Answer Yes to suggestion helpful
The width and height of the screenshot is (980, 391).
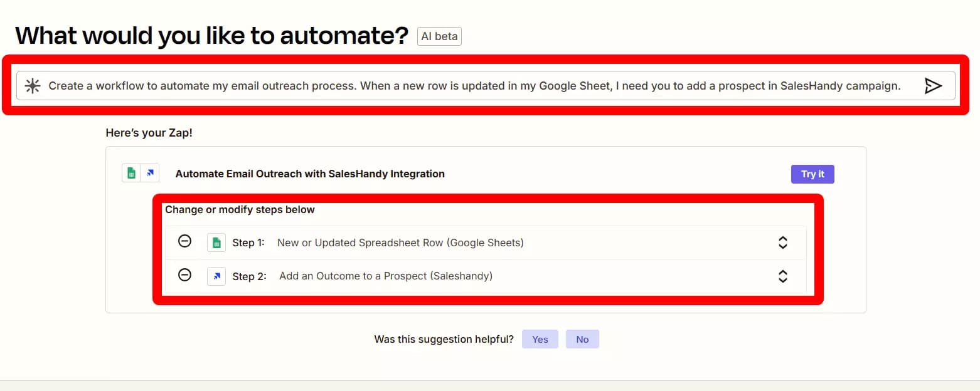(x=540, y=339)
